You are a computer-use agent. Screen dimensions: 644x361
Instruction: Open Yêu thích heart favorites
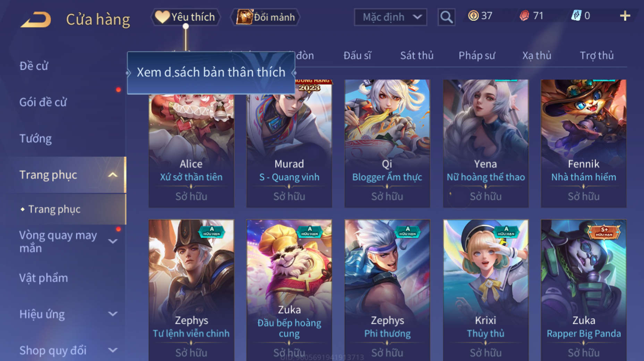tap(185, 17)
